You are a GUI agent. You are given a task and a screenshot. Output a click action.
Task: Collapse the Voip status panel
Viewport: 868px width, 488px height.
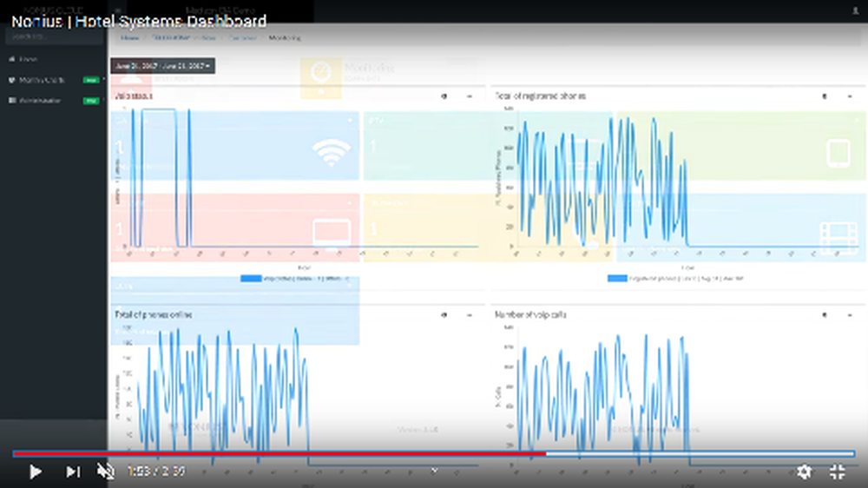(470, 96)
